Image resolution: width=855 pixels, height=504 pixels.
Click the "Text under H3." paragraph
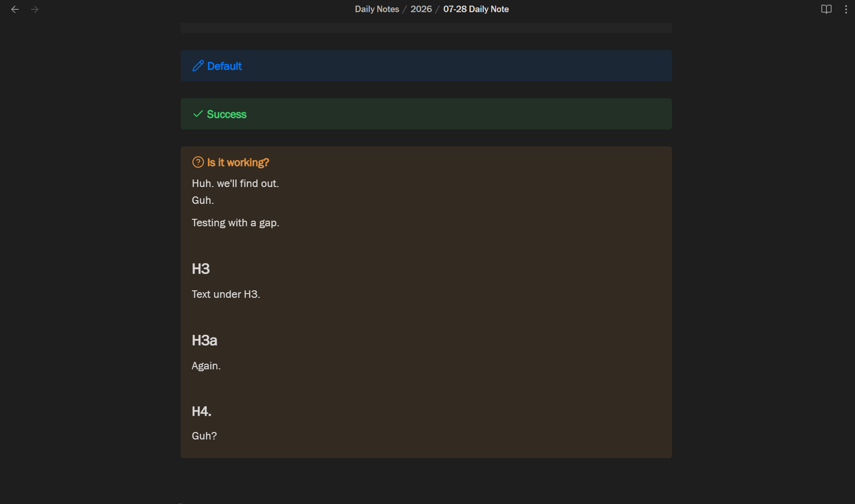click(226, 294)
